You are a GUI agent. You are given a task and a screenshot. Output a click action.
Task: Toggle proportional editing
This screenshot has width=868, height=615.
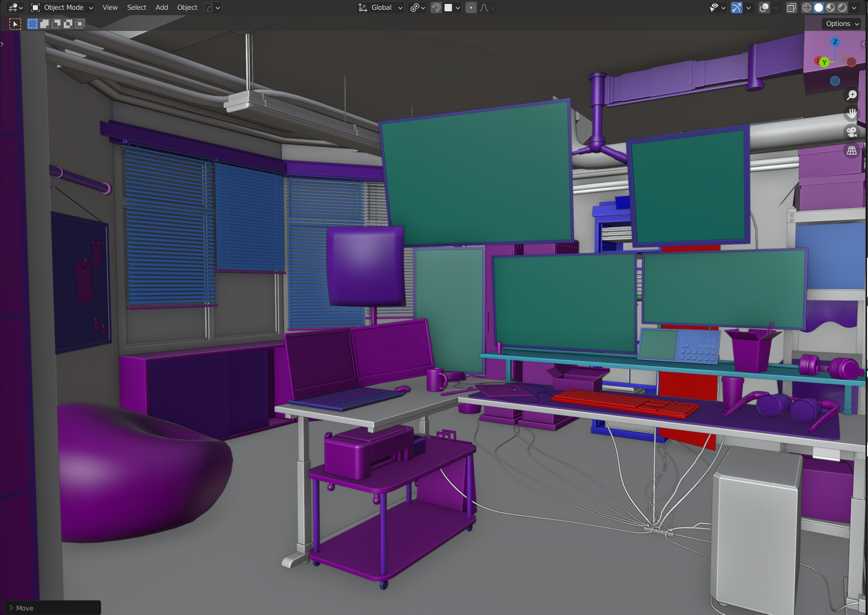(471, 7)
